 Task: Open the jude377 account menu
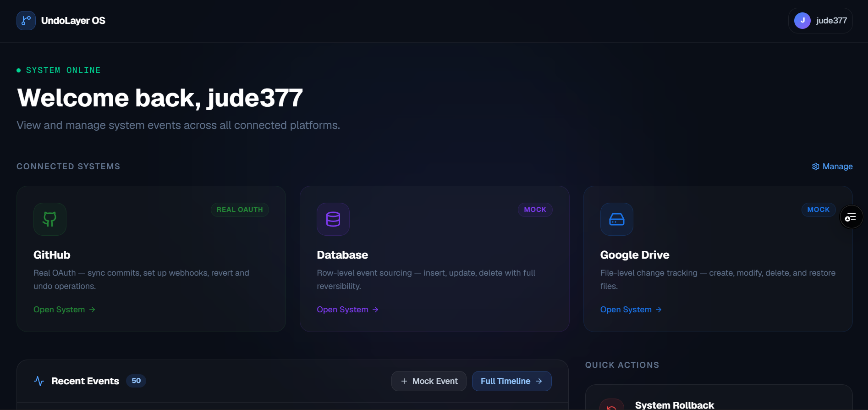click(x=820, y=21)
